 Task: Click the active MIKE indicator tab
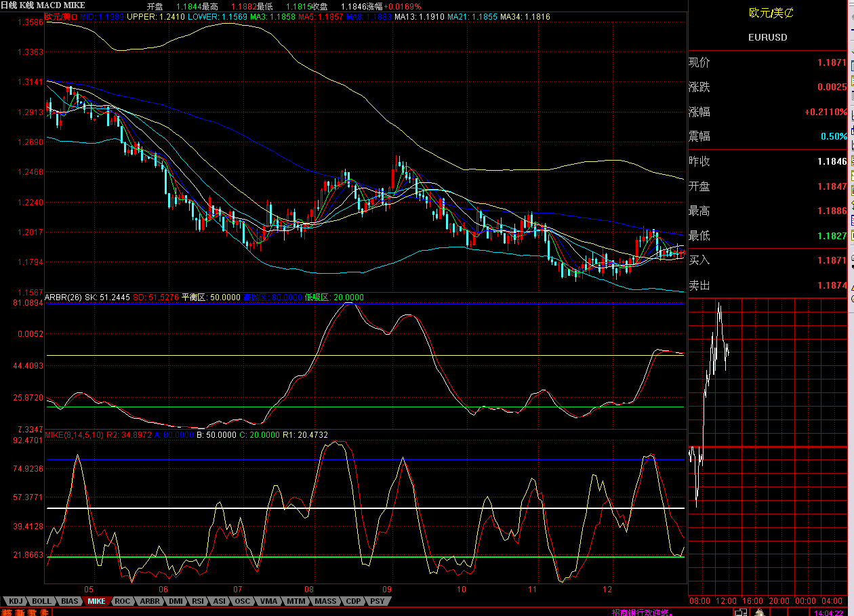tap(96, 601)
